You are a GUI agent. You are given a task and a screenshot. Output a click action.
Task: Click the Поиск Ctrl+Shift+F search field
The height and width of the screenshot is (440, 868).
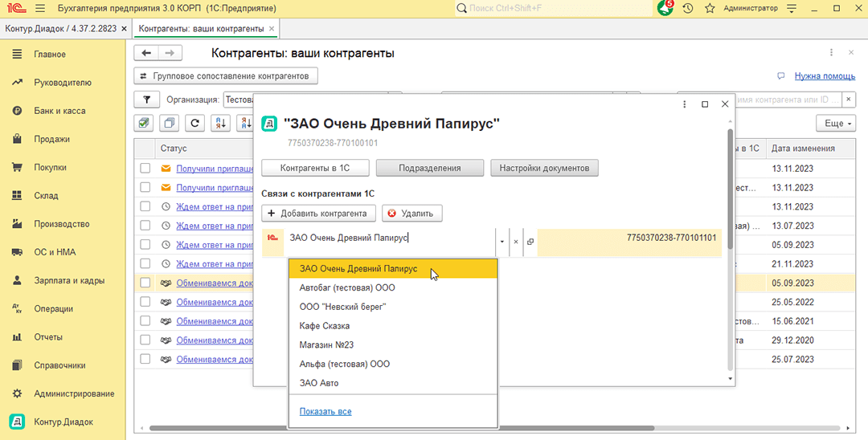point(554,8)
